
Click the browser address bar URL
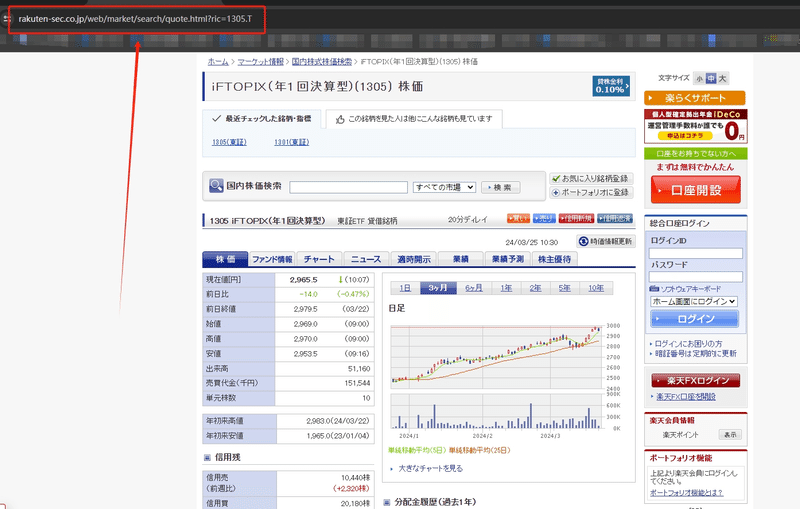point(135,19)
